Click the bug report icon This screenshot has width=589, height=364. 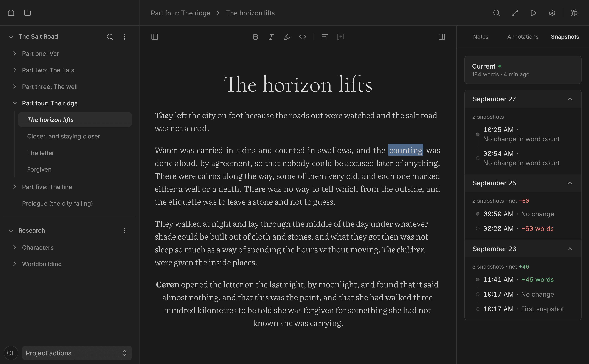pos(574,13)
